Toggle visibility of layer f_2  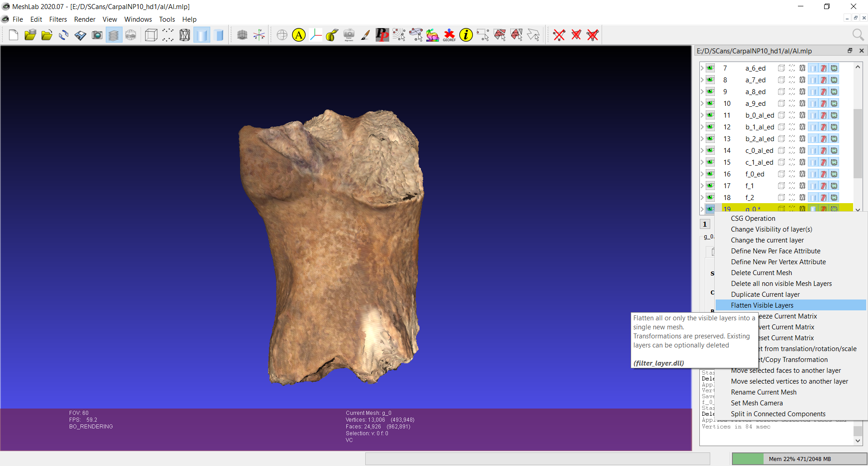coord(710,198)
